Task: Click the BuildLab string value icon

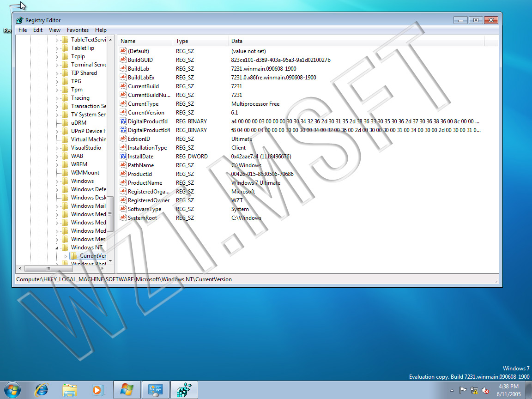Action: pos(123,68)
